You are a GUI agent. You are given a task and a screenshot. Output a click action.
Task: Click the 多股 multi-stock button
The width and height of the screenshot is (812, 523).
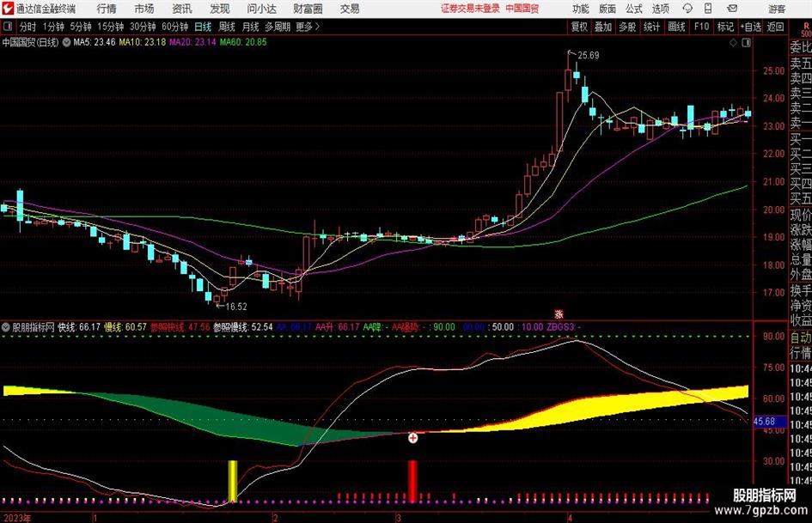point(627,27)
